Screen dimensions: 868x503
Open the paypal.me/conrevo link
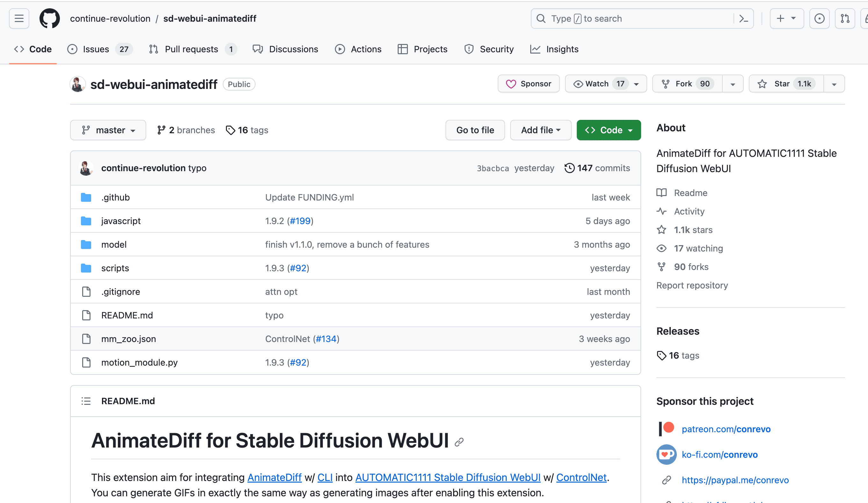735,480
